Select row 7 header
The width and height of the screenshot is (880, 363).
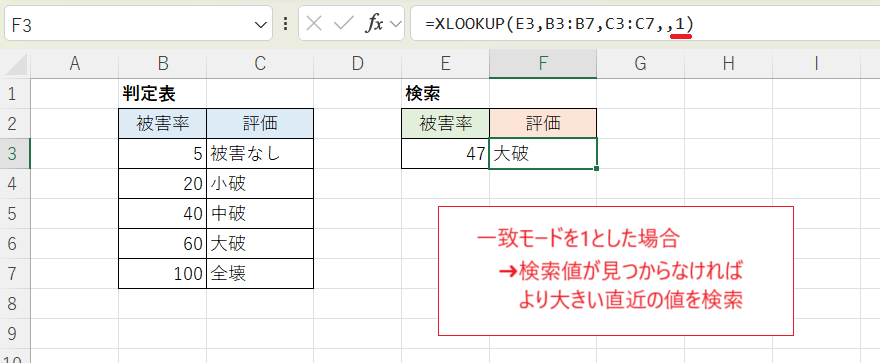click(15, 274)
